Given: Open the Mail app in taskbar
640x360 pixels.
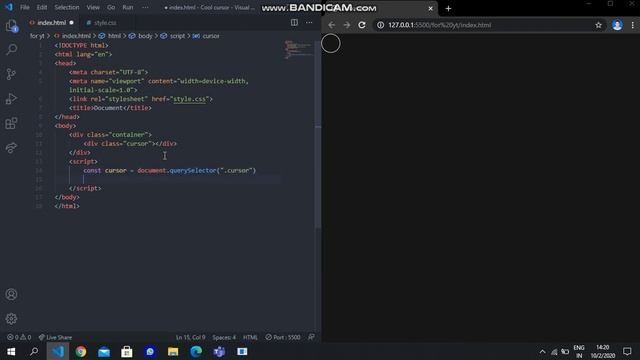Looking at the screenshot, I should click(x=104, y=351).
